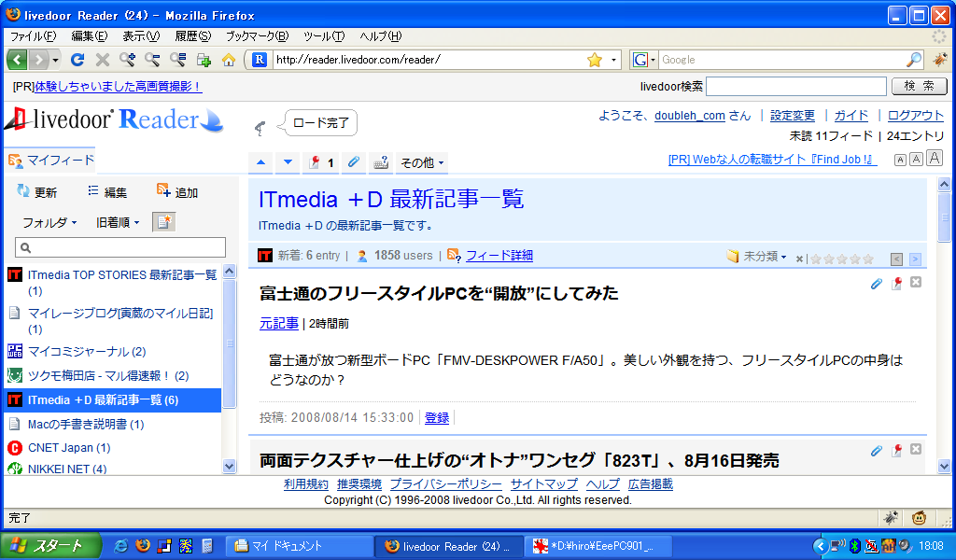Clip the 富士通 article with paperclip icon
This screenshot has width=956, height=560.
[876, 283]
